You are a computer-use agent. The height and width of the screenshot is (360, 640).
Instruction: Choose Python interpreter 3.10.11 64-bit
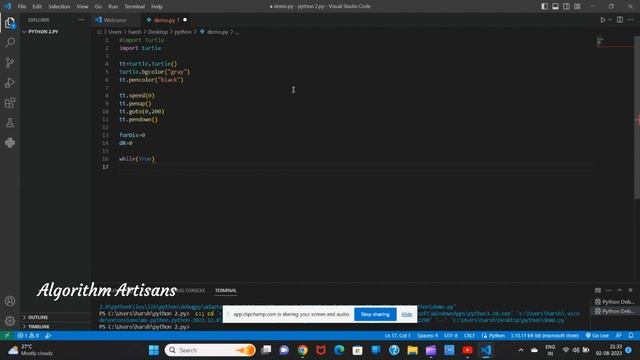544,336
